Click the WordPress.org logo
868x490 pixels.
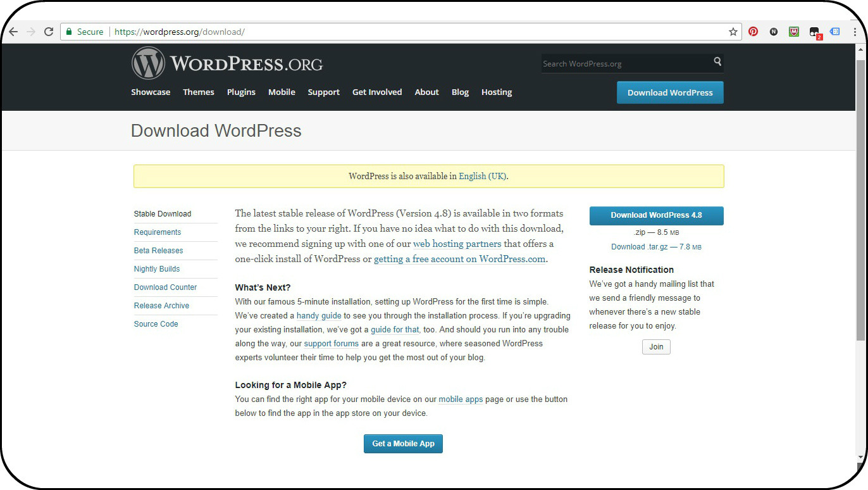(227, 63)
